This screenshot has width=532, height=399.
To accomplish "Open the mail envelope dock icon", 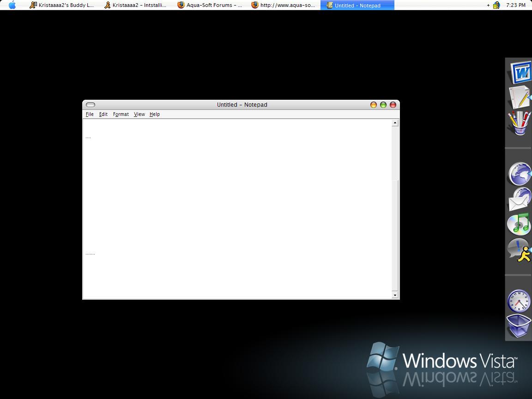I will coord(520,199).
